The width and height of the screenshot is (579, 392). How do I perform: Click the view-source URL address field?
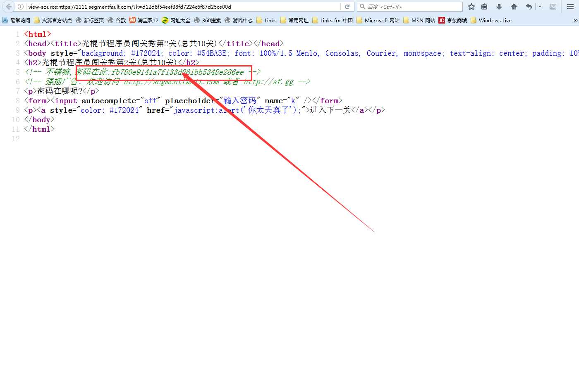184,7
